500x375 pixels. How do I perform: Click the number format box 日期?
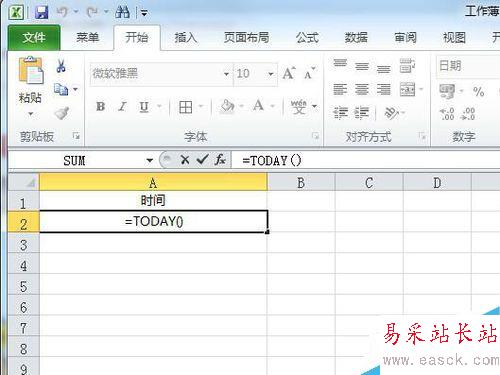[x=468, y=66]
